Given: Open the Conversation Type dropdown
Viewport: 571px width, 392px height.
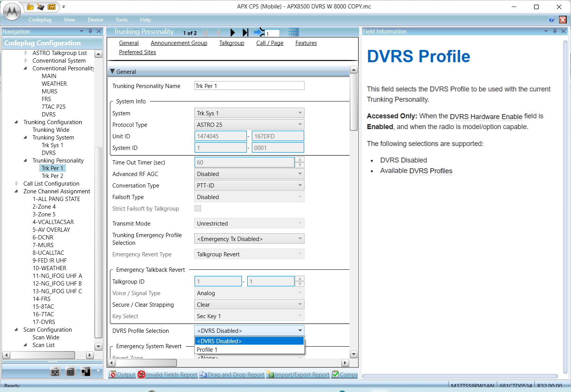Looking at the screenshot, I should 249,185.
